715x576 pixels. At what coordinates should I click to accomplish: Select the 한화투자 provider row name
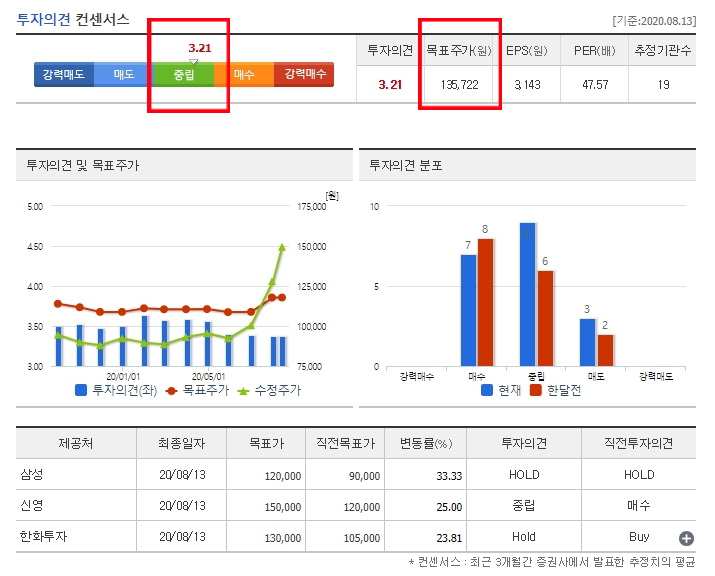(43, 536)
